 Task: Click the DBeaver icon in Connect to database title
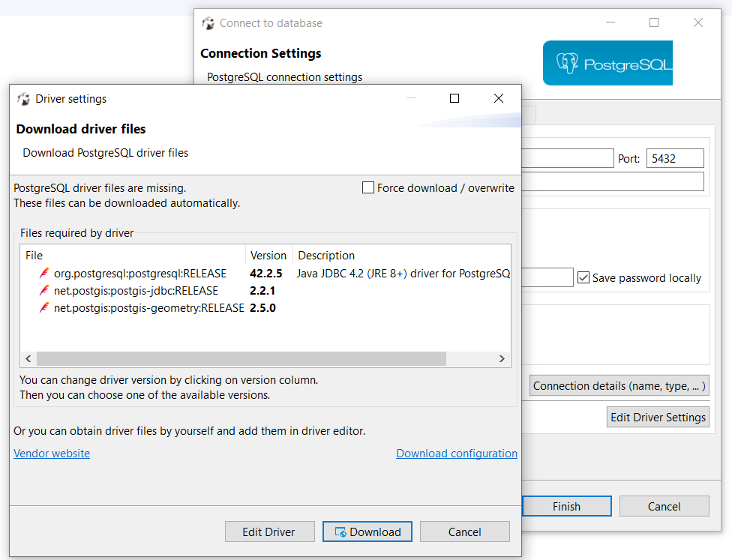tap(208, 23)
